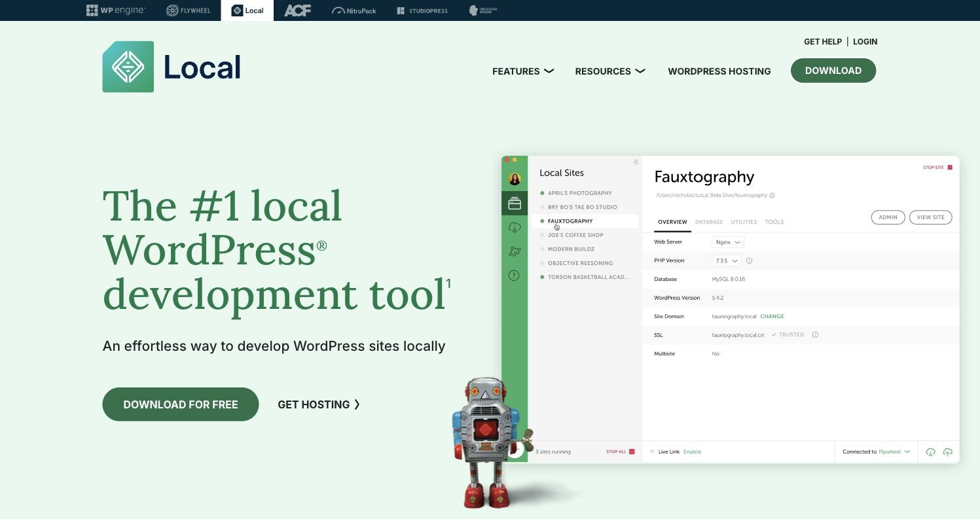Click the Login link
Image resolution: width=980 pixels, height=519 pixels.
coord(865,41)
